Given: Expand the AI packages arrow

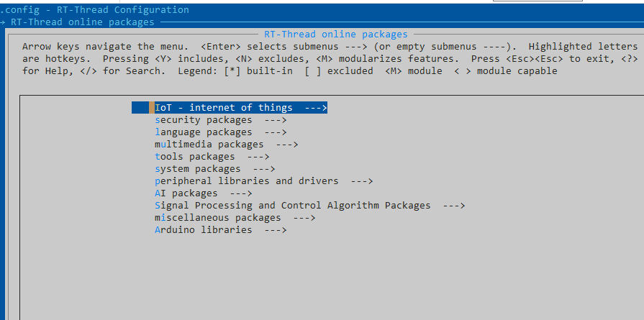Looking at the screenshot, I should (241, 193).
